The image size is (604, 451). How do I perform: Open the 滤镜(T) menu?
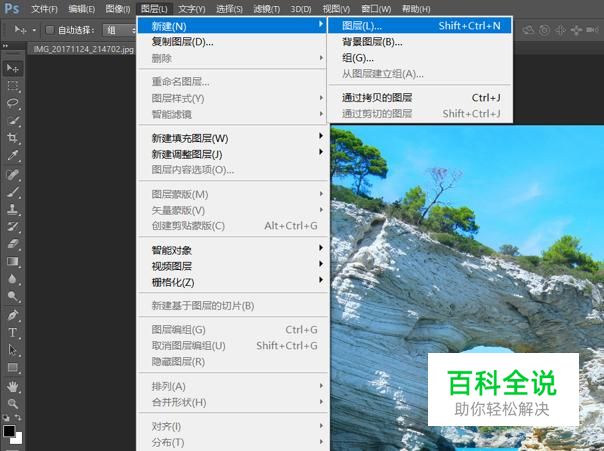click(x=267, y=8)
